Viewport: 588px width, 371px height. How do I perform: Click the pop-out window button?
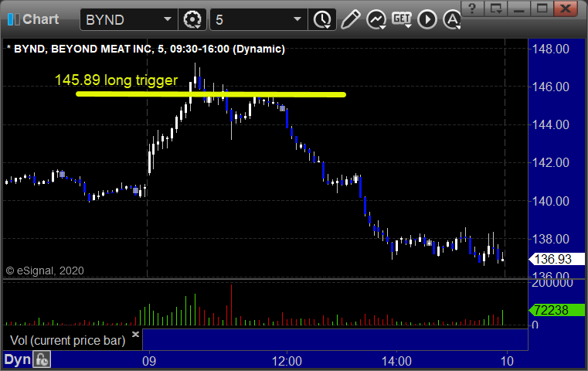[x=496, y=9]
